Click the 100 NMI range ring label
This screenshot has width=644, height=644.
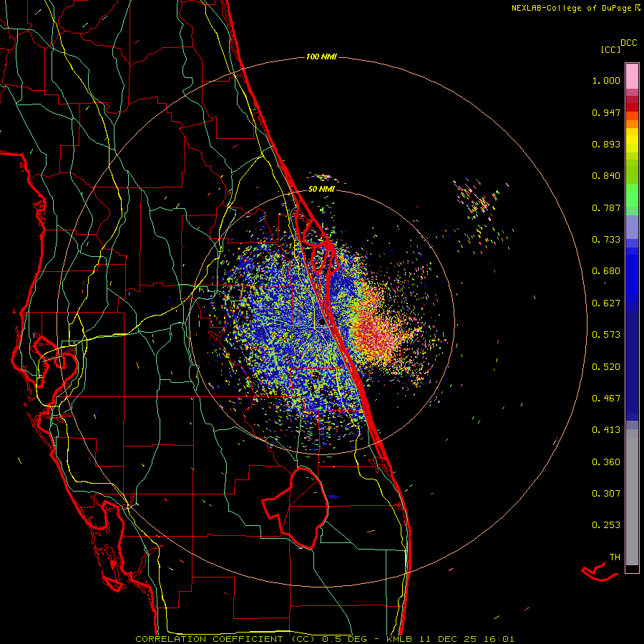tap(321, 57)
